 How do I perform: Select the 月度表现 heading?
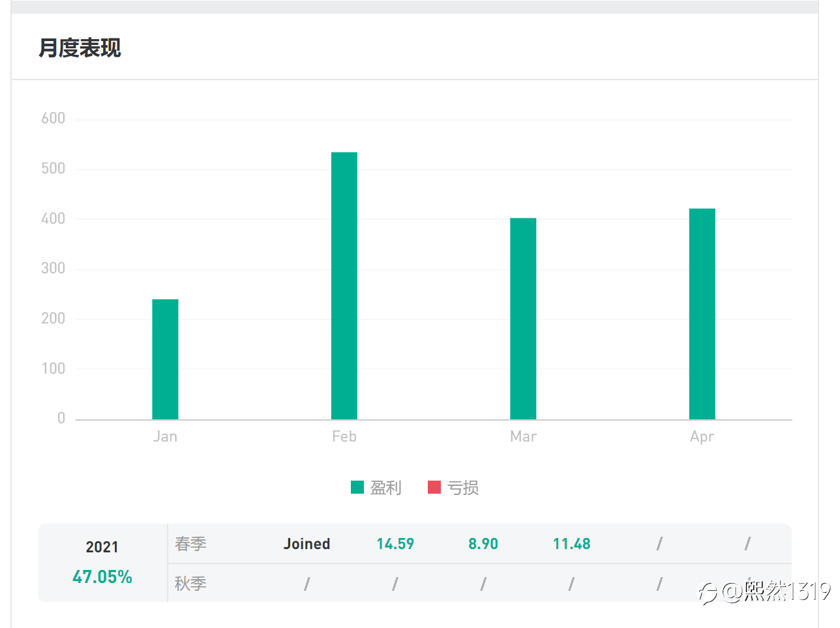(x=80, y=48)
